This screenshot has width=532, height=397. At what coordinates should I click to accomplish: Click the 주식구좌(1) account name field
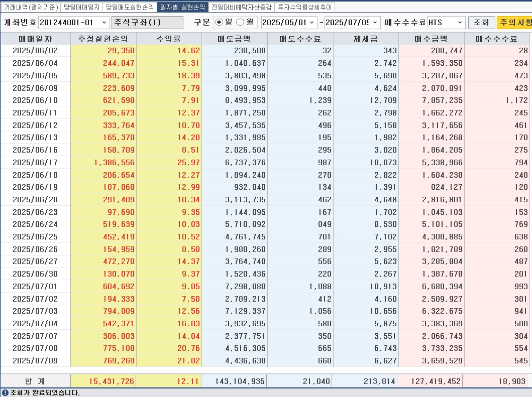point(148,23)
